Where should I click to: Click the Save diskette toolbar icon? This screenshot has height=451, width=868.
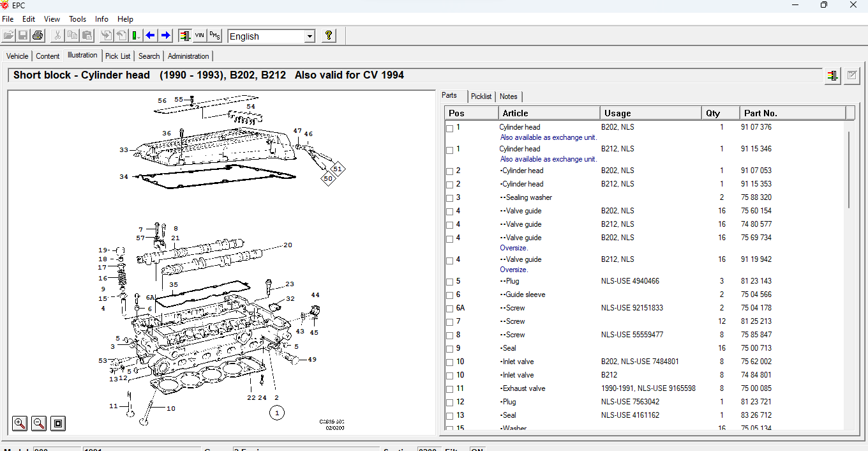pos(22,36)
